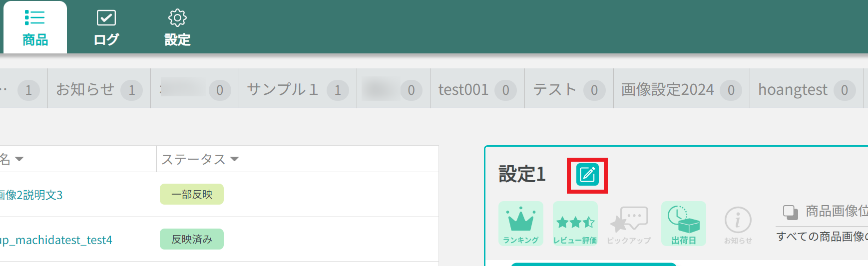Click the 一部反映 status badge
Viewport: 868px width, 266px height.
click(192, 194)
